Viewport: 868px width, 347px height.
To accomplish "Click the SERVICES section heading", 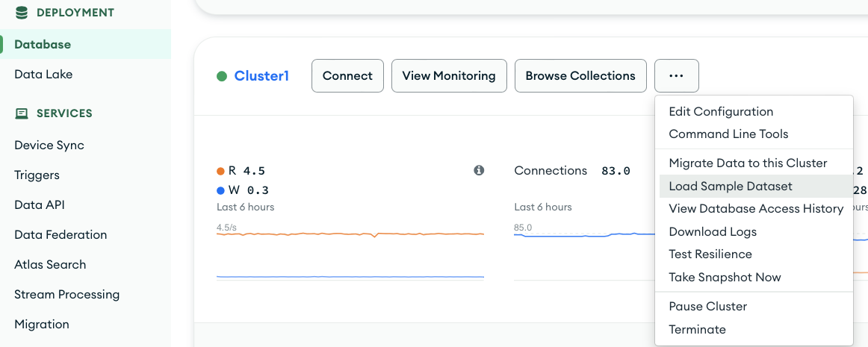I will pos(64,113).
